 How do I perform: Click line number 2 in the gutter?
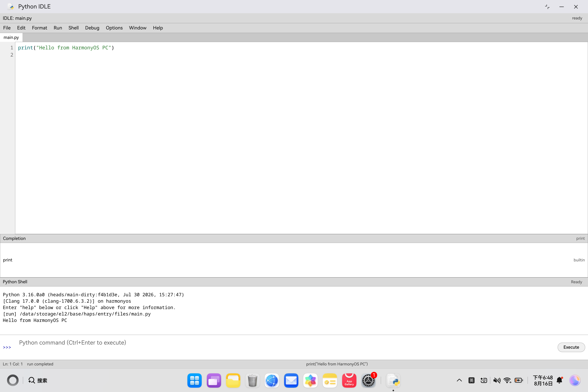pos(12,55)
